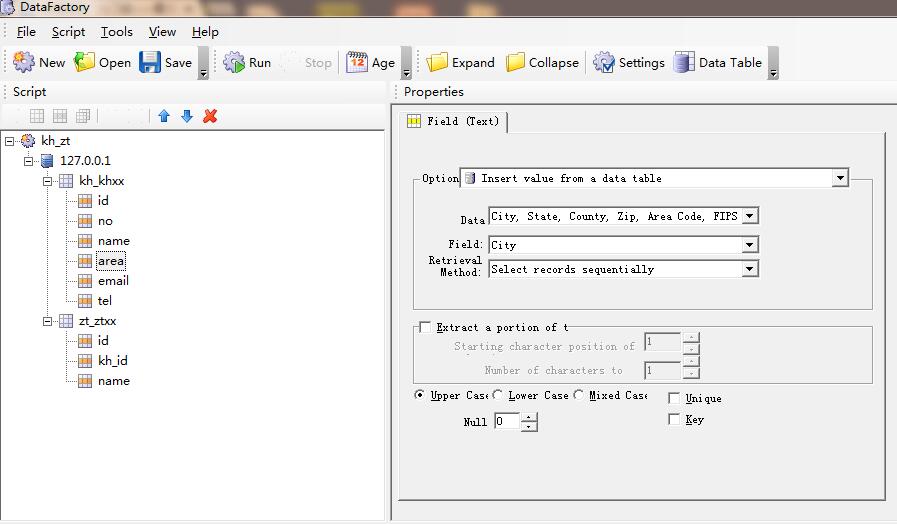Tick the Unique checkbox
This screenshot has height=524, width=897.
point(674,398)
